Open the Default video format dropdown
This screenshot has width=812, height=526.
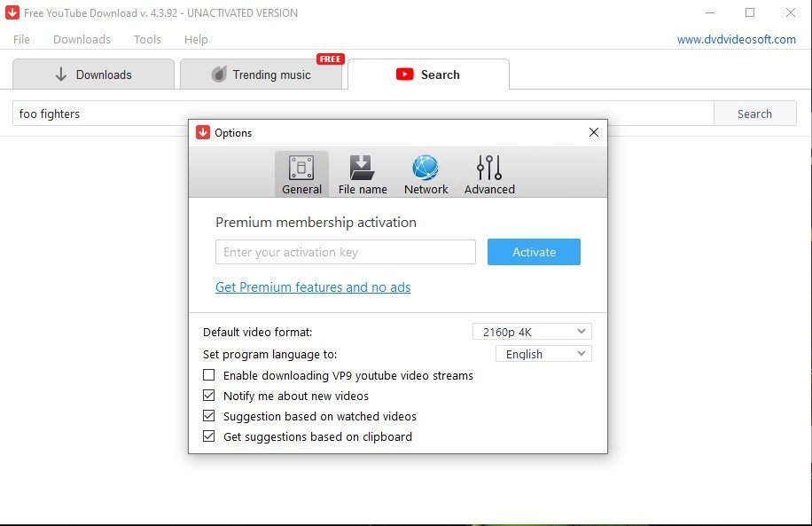click(x=532, y=332)
